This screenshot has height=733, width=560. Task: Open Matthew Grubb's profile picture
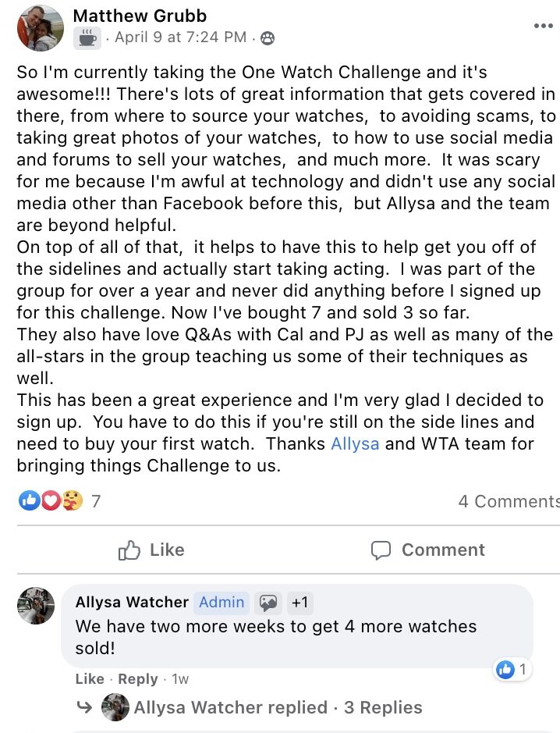click(40, 28)
